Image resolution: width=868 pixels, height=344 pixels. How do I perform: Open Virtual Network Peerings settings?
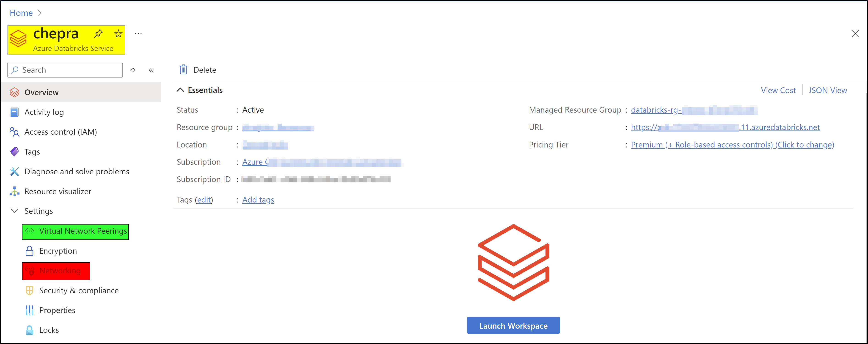[x=75, y=231]
